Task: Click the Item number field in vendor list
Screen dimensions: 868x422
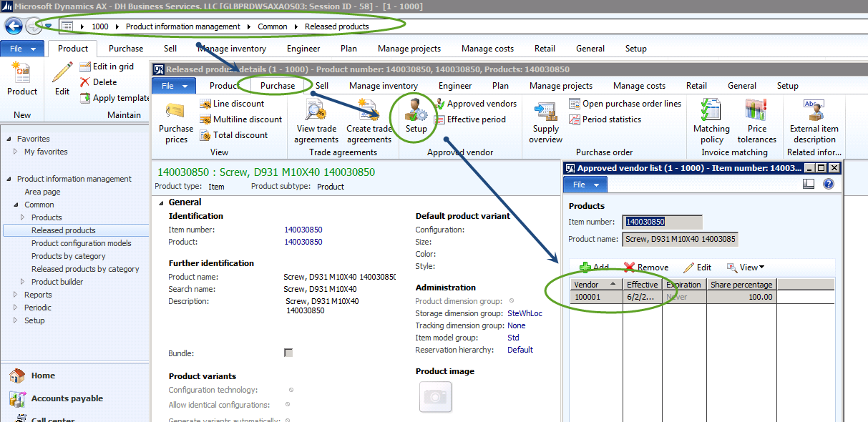Action: (x=663, y=222)
